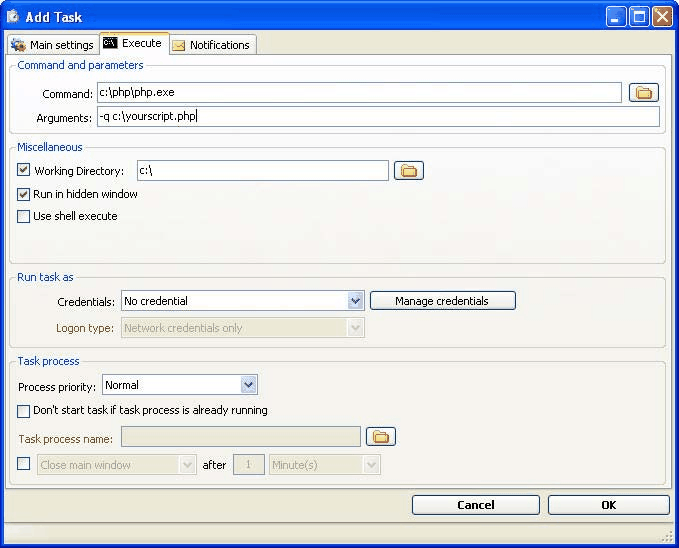The image size is (679, 548).
Task: Click the folder icon beside Command field
Action: click(645, 93)
